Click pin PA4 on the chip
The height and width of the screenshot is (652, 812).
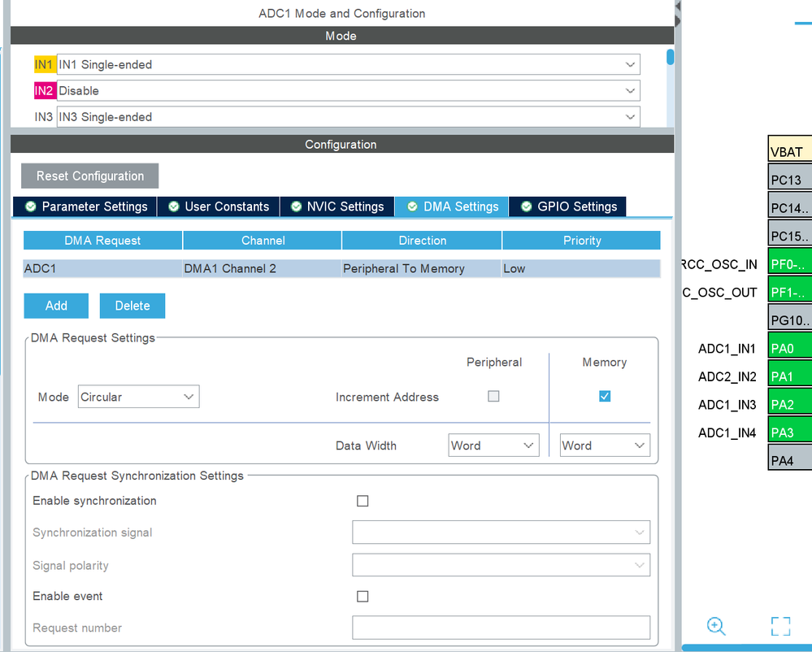[x=790, y=457]
